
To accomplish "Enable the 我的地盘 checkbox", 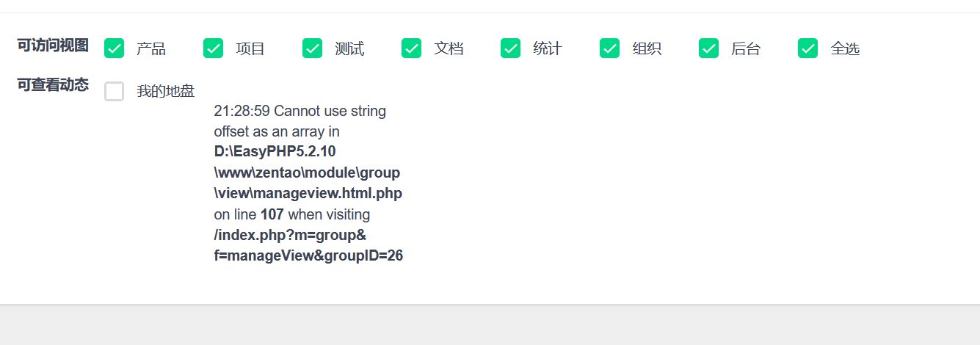I will pyautogui.click(x=114, y=92).
